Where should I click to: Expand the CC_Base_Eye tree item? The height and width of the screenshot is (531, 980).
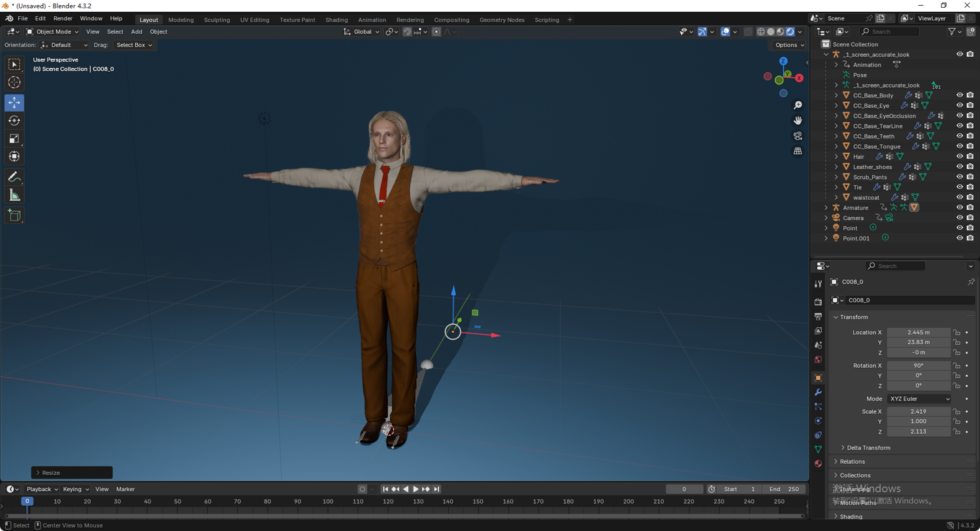pyautogui.click(x=836, y=106)
